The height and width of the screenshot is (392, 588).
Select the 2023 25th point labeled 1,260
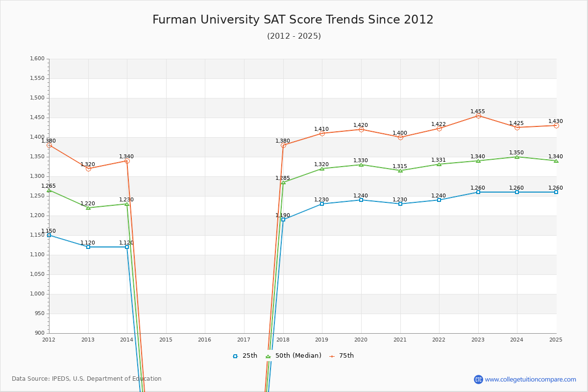pyautogui.click(x=478, y=192)
